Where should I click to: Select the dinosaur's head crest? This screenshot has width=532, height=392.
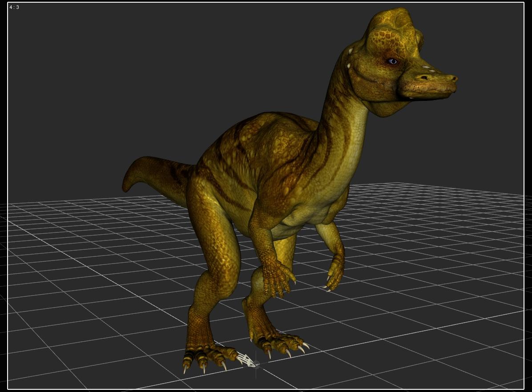pos(394,29)
